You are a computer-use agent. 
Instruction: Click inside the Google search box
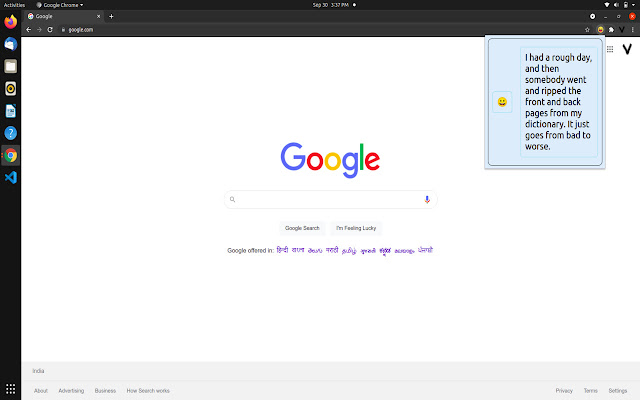[x=330, y=199]
